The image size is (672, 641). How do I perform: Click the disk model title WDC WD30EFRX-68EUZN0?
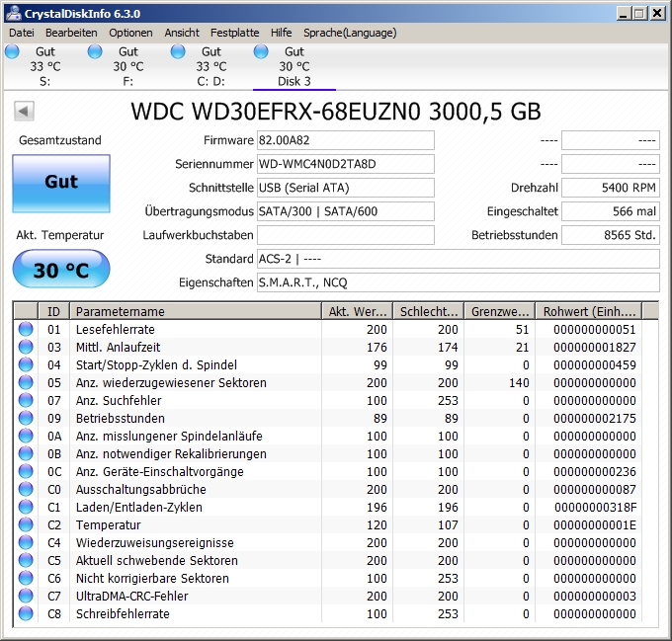pos(276,112)
